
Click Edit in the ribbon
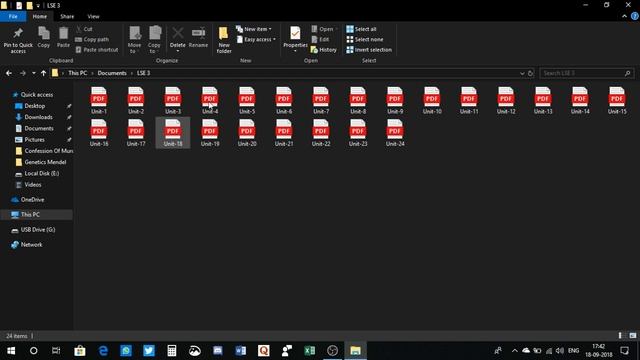pyautogui.click(x=320, y=40)
